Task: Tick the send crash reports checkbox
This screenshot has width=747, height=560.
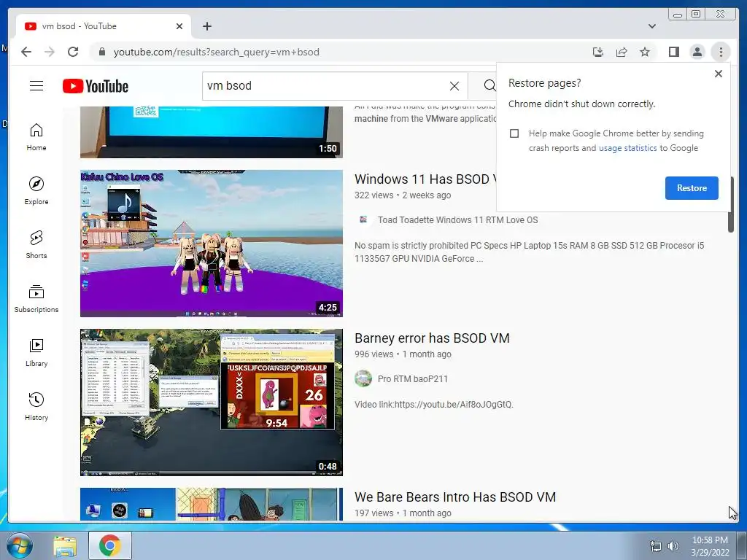Action: point(514,133)
